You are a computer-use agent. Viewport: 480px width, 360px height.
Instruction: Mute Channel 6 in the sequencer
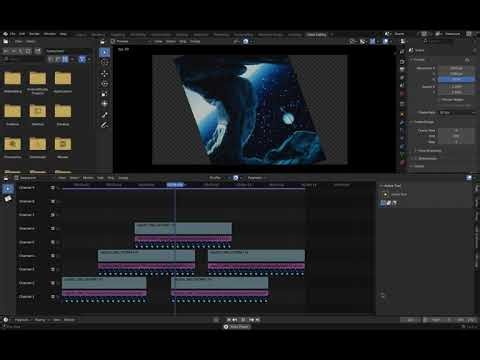tap(52, 229)
